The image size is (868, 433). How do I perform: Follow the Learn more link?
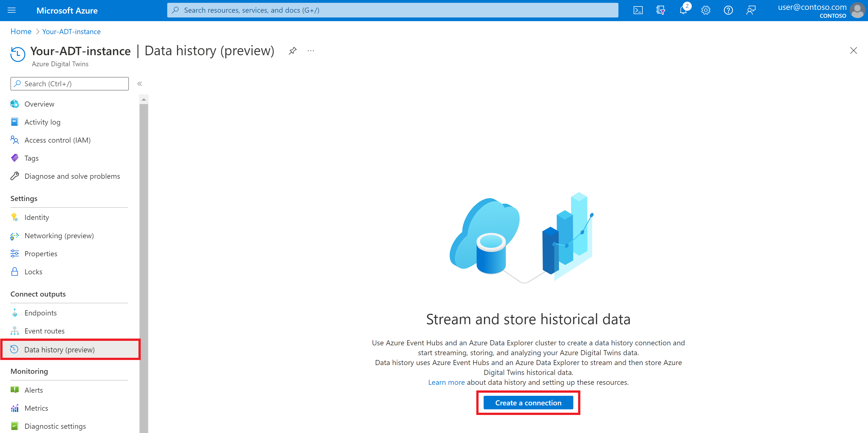pyautogui.click(x=446, y=382)
